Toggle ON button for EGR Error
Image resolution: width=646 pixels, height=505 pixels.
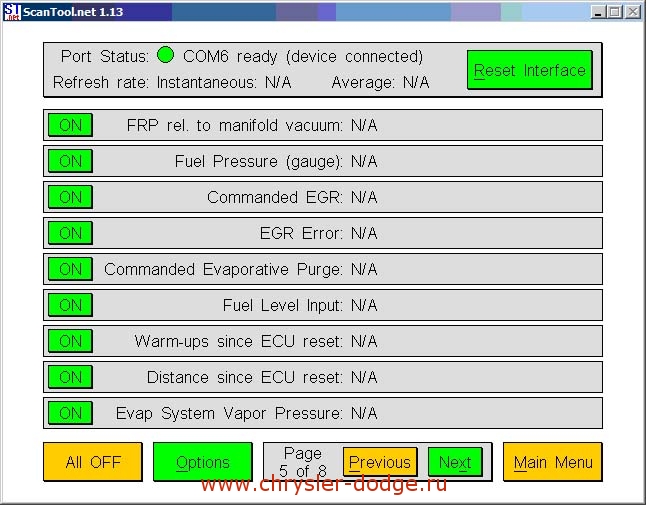[x=70, y=233]
